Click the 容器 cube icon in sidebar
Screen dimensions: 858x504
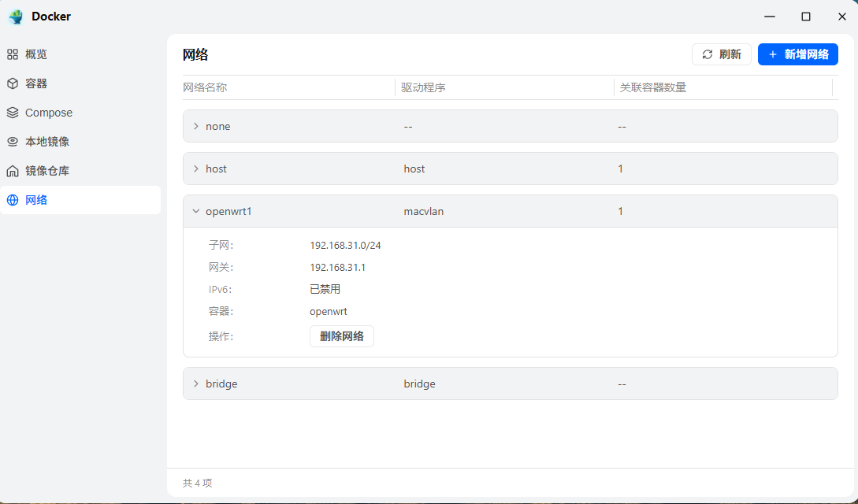tap(13, 83)
